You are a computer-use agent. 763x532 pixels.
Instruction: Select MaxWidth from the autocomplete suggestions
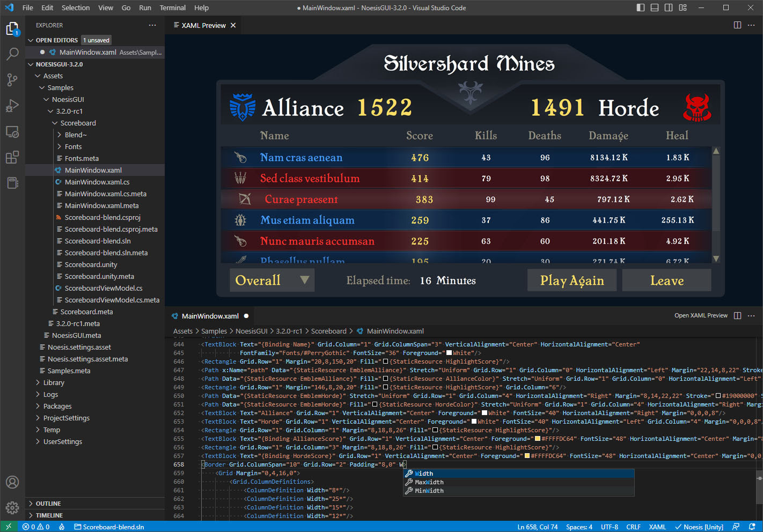pos(429,482)
